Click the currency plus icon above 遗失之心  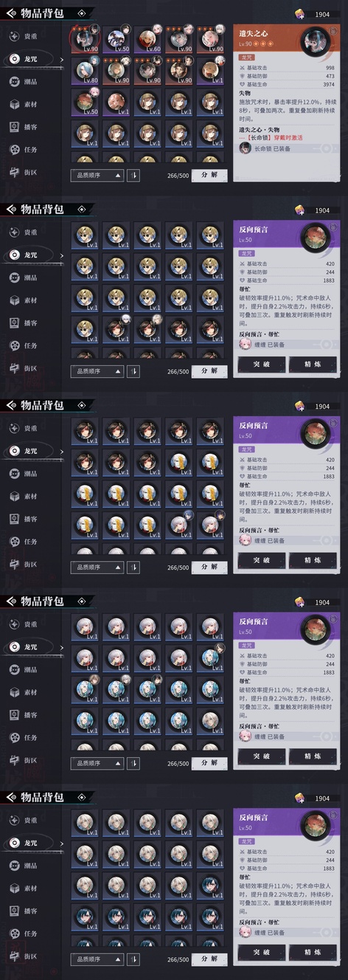point(300,14)
